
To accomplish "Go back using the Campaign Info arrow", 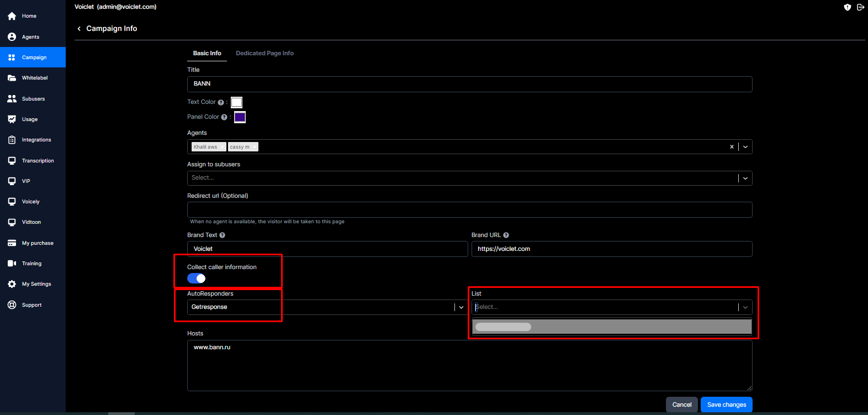I will click(x=79, y=29).
